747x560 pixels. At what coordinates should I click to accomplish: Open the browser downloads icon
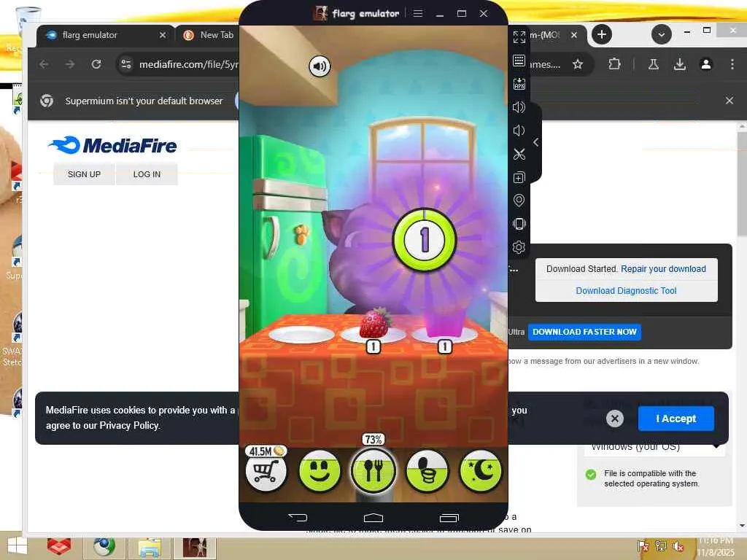click(x=680, y=64)
